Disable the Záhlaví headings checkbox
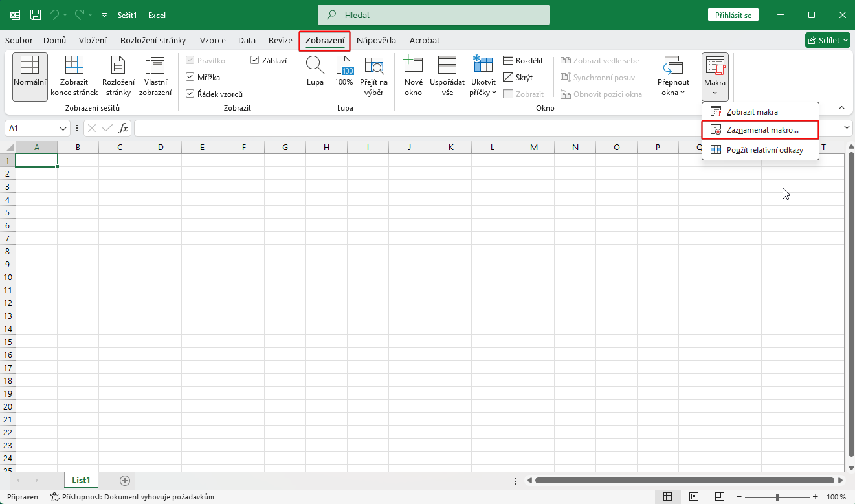This screenshot has height=504, width=855. [254, 60]
